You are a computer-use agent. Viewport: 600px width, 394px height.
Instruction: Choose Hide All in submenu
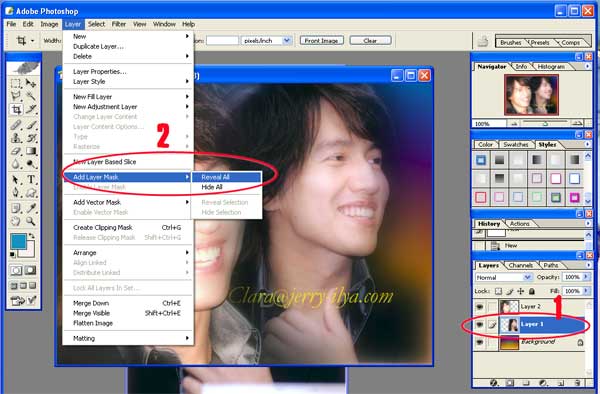point(227,187)
